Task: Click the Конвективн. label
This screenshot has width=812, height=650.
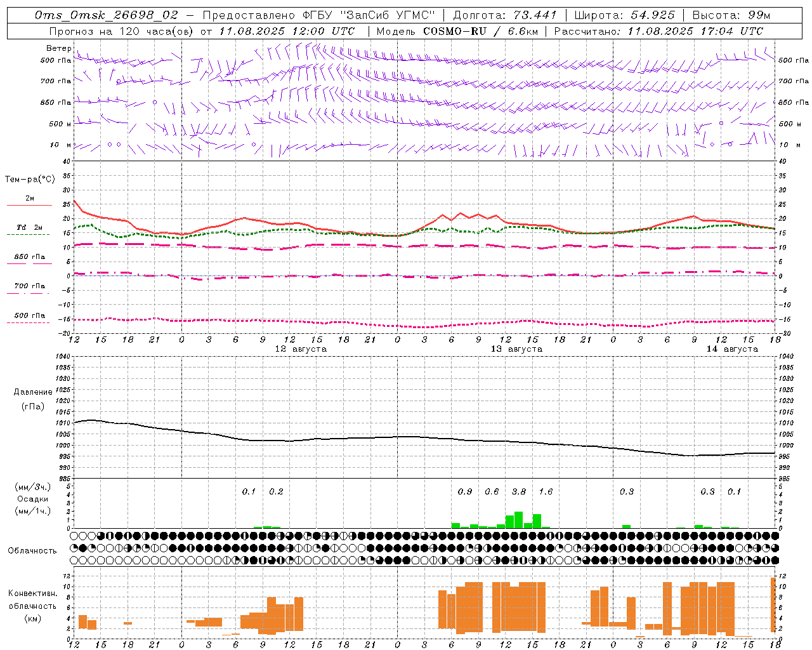Action: pos(33,594)
